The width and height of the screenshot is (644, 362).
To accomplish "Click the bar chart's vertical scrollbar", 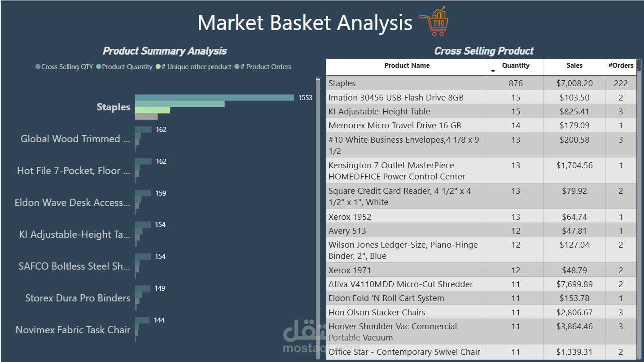I will coord(318,215).
